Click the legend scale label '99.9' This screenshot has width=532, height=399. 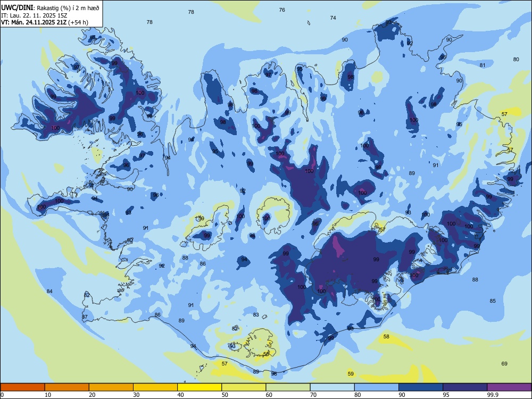493,395
